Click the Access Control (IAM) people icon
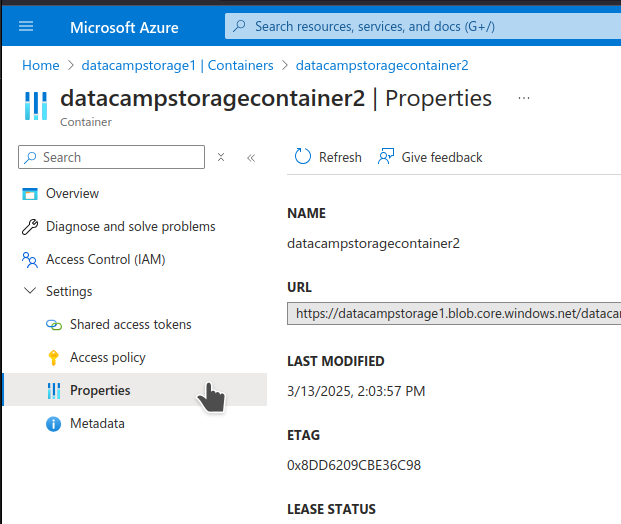 (30, 260)
